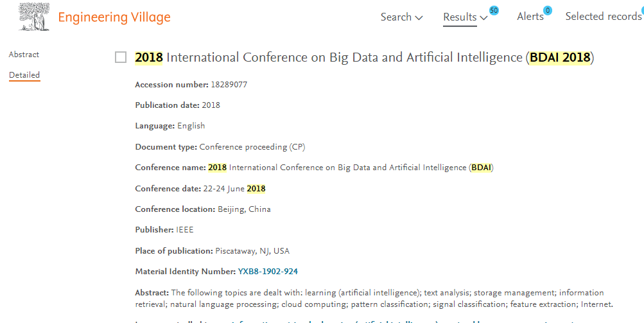Click the blue 0 alerts count badge
Viewport: 644px width, 323px height.
(x=547, y=10)
